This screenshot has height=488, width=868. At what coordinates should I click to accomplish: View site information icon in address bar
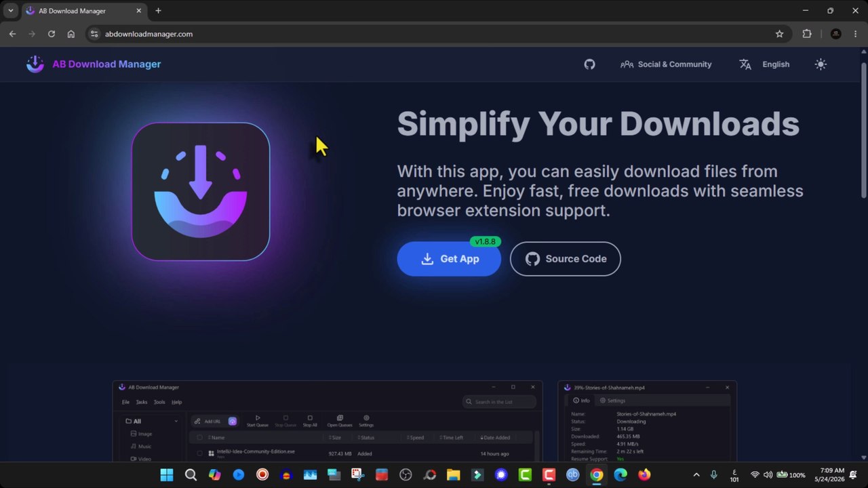[95, 34]
